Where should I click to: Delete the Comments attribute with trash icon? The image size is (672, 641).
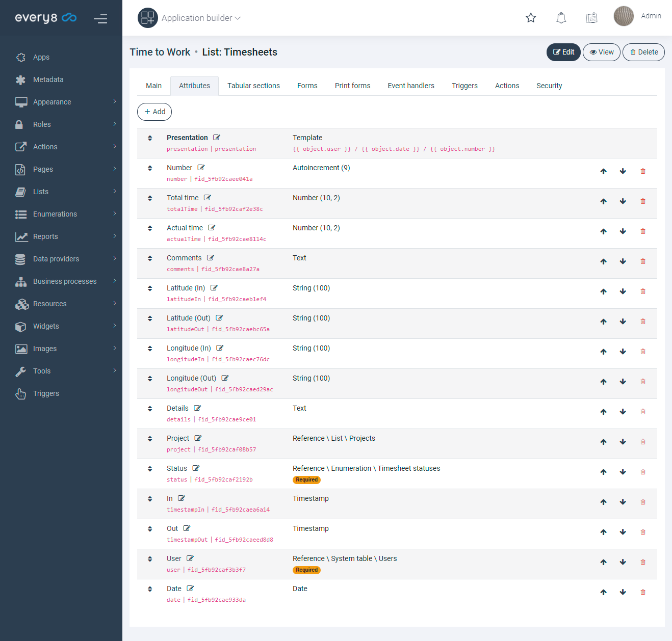(643, 261)
